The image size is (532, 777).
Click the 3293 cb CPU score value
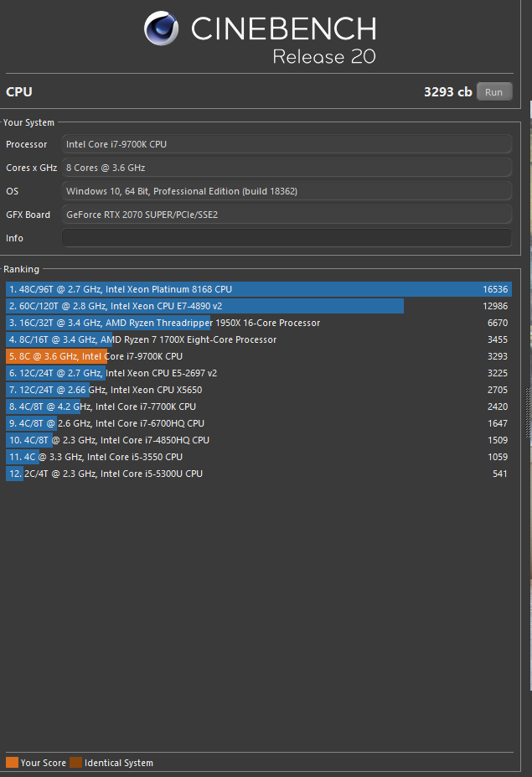(x=447, y=91)
